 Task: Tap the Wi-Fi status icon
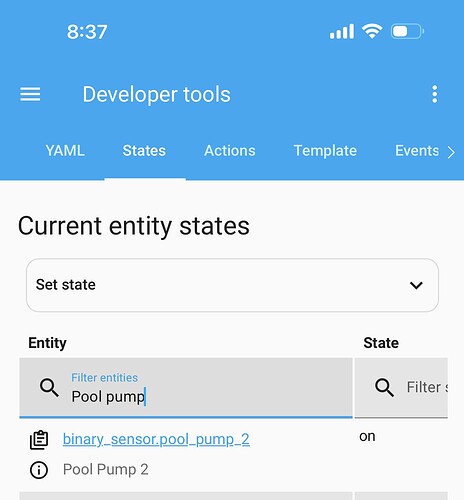click(372, 32)
